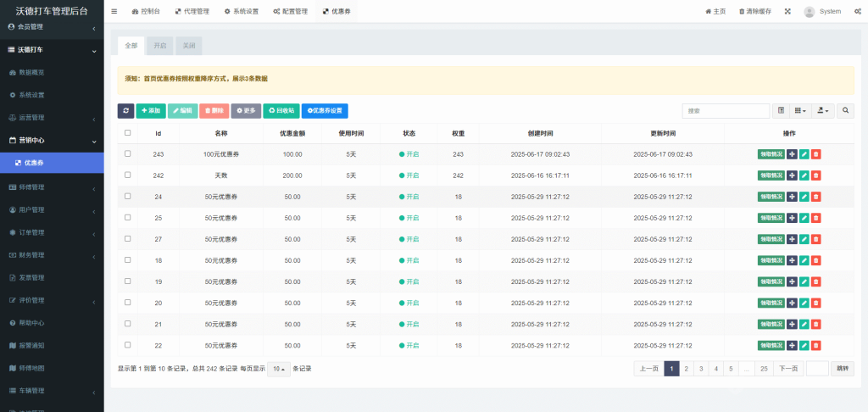Click the drag-sort handle icon for coupon 24
The image size is (868, 412).
click(x=792, y=197)
